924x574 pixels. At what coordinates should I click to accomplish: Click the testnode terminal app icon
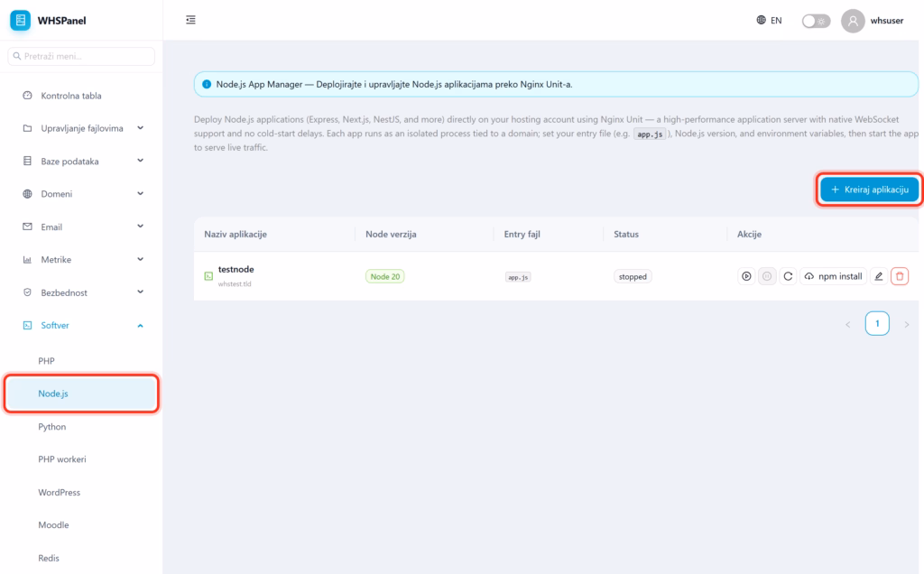pos(208,276)
